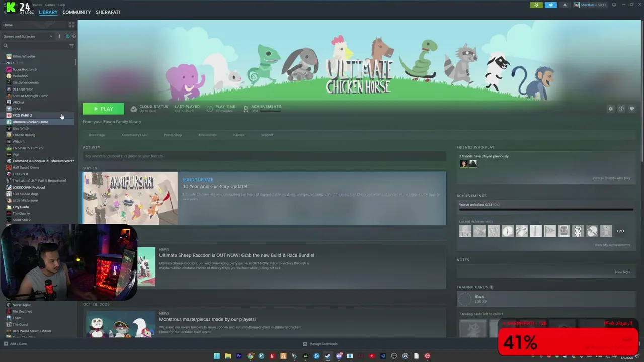Click the achievements progress bar in the right panel

[x=546, y=209]
